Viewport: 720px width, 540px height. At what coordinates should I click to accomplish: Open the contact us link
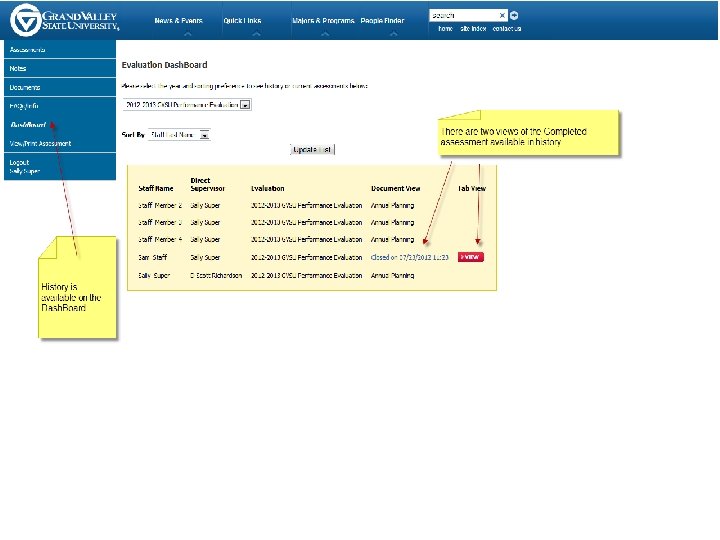pos(506,28)
